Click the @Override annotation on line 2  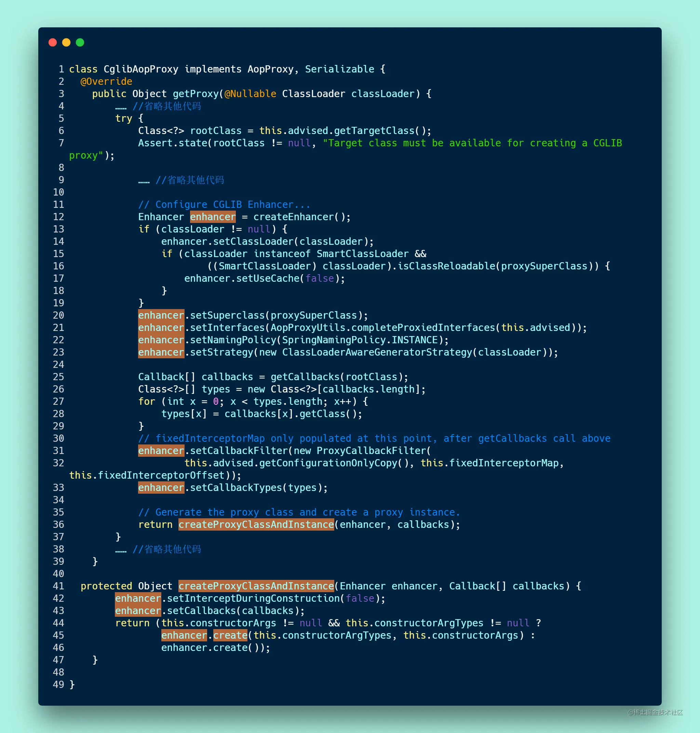click(106, 81)
